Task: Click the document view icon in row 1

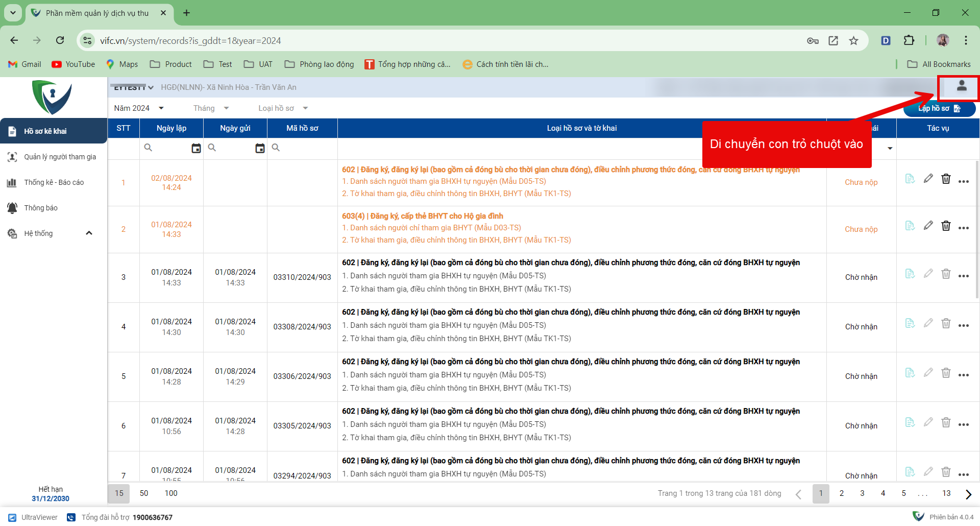Action: pos(910,179)
